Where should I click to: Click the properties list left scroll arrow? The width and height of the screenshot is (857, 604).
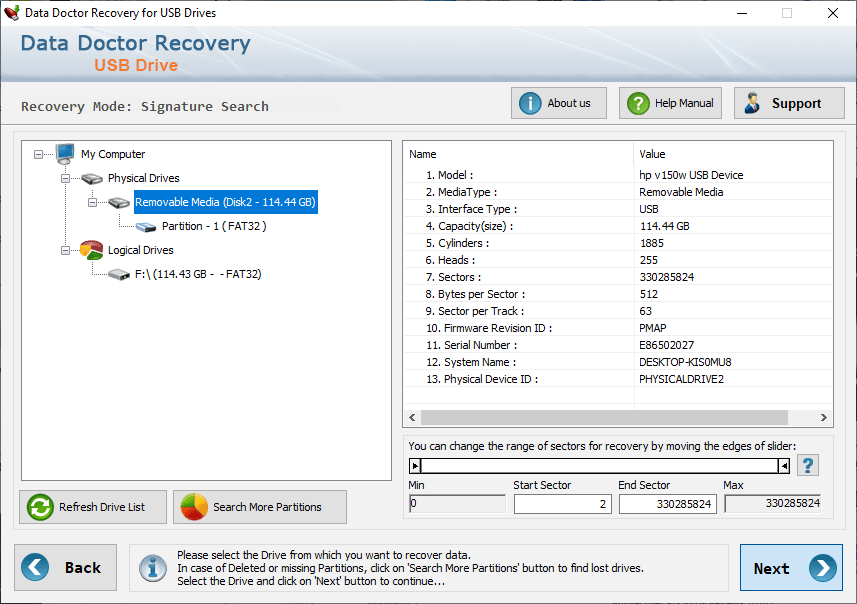412,418
